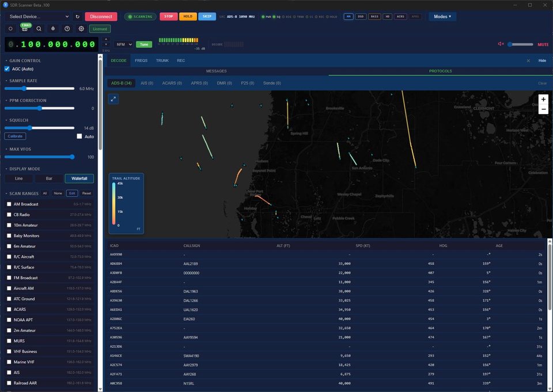Zoom out the map with minus

coord(543,109)
